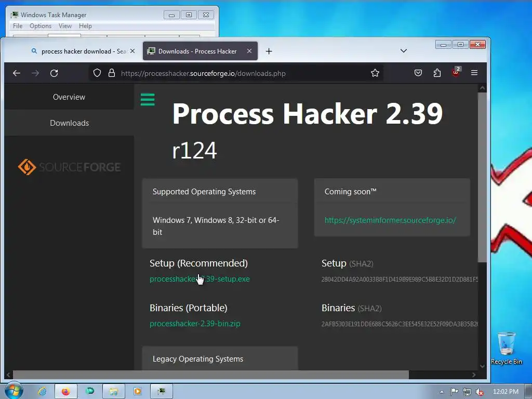This screenshot has height=399, width=532.
Task: Open a new browser tab with plus button
Action: [x=269, y=51]
